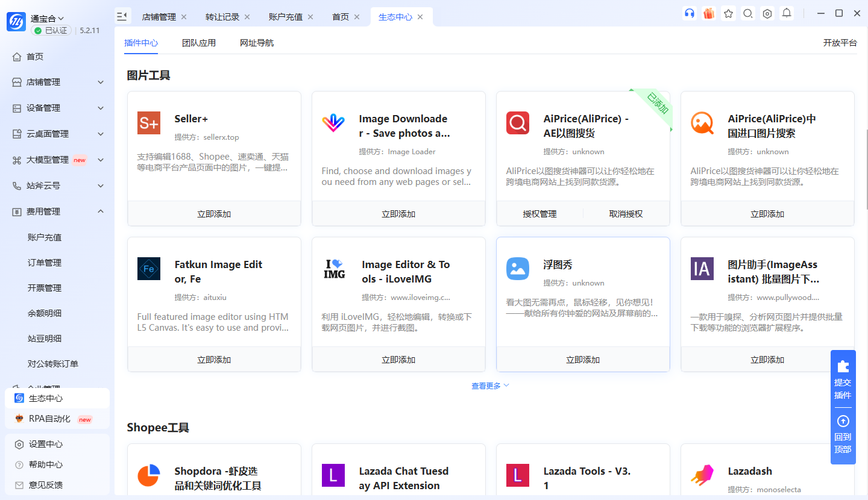This screenshot has height=500, width=868.
Task: Select 生态中心 in the sidebar
Action: click(x=57, y=398)
